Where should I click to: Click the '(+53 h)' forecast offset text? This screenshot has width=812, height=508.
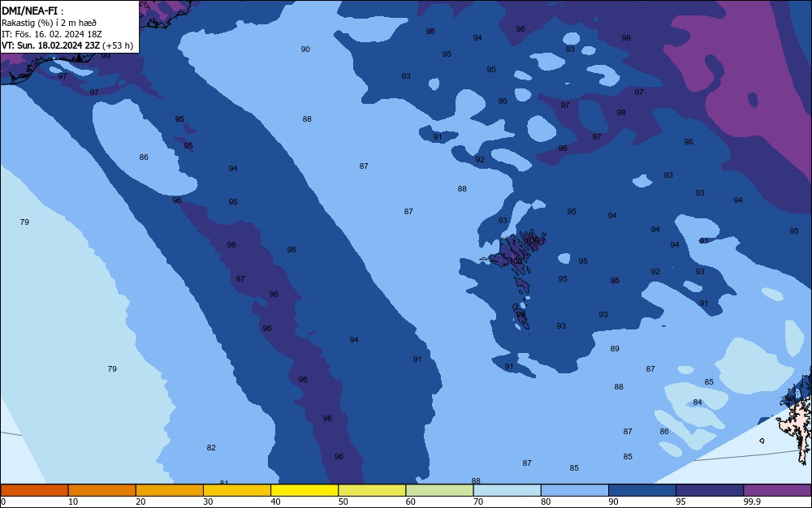pos(118,45)
